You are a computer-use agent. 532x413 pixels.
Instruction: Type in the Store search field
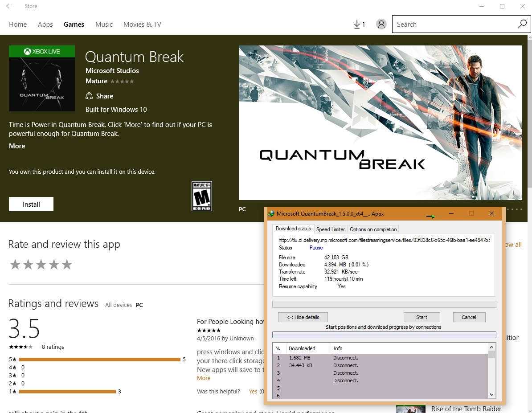pyautogui.click(x=452, y=25)
